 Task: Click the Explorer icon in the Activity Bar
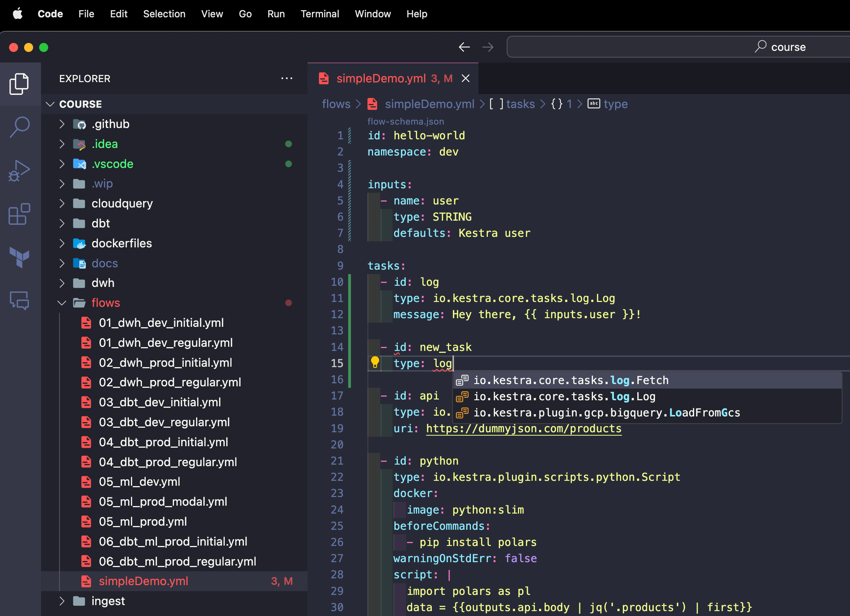tap(19, 84)
